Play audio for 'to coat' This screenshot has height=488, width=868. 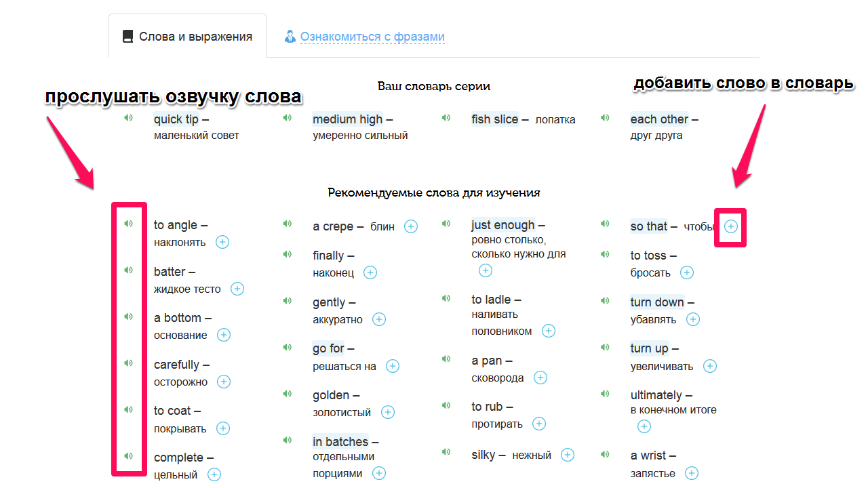point(129,409)
